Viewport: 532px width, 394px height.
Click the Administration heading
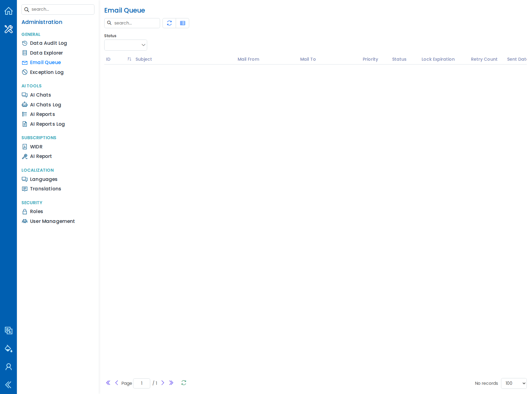pos(42,22)
